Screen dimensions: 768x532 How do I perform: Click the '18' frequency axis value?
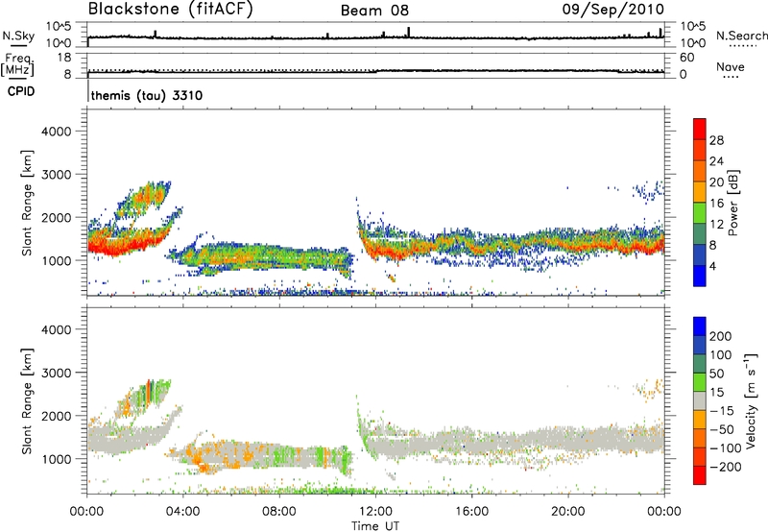[x=64, y=58]
